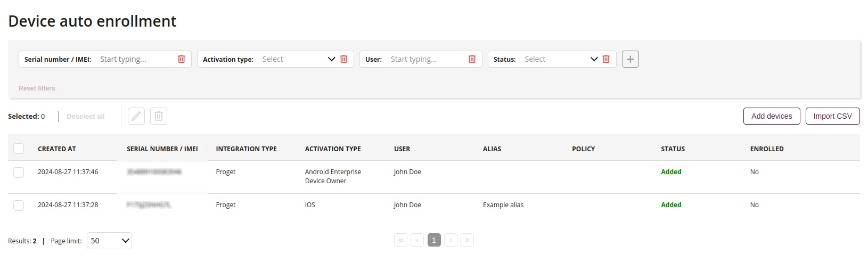868x262 pixels.
Task: Focus the Serial number / IMEI input field
Action: point(136,59)
